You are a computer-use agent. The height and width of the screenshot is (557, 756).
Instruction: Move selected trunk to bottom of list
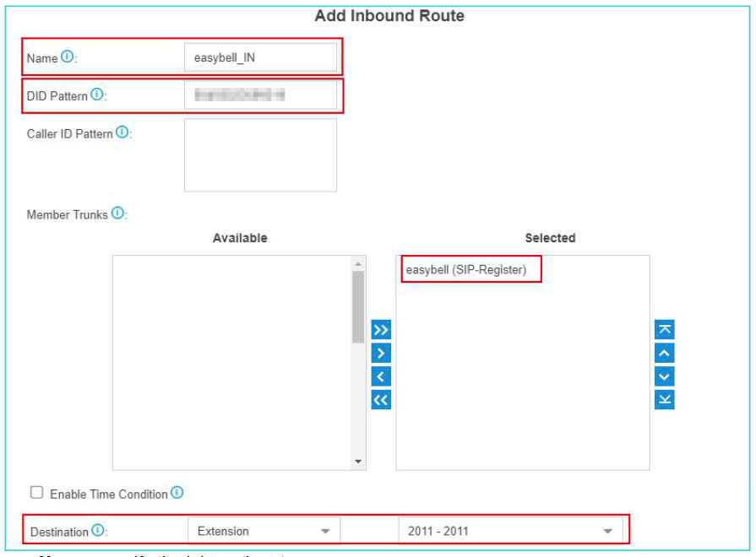click(665, 400)
